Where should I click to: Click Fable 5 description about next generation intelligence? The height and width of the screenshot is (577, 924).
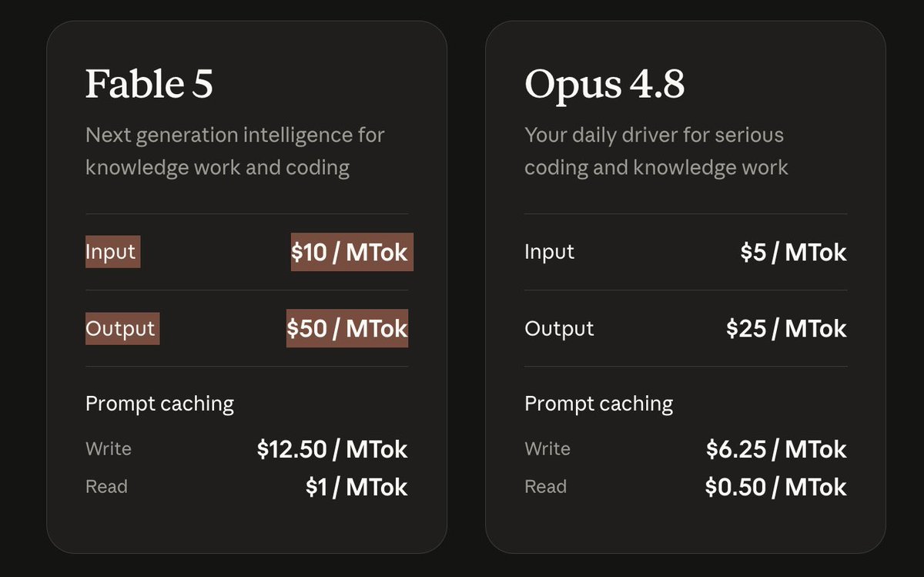point(235,151)
